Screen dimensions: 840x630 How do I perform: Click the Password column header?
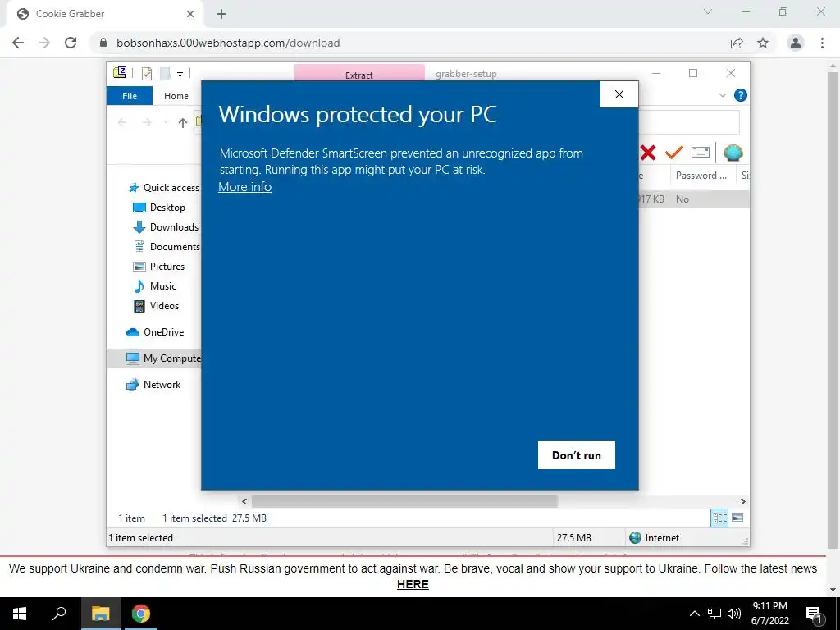click(x=702, y=176)
